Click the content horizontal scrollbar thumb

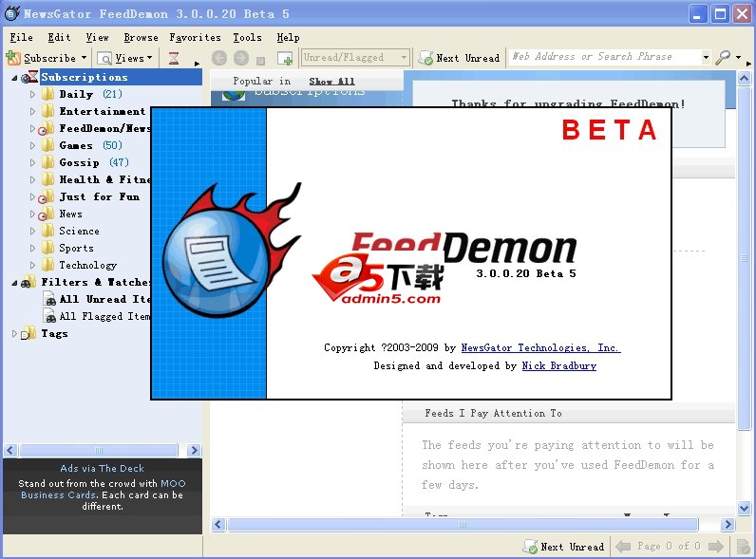click(463, 524)
